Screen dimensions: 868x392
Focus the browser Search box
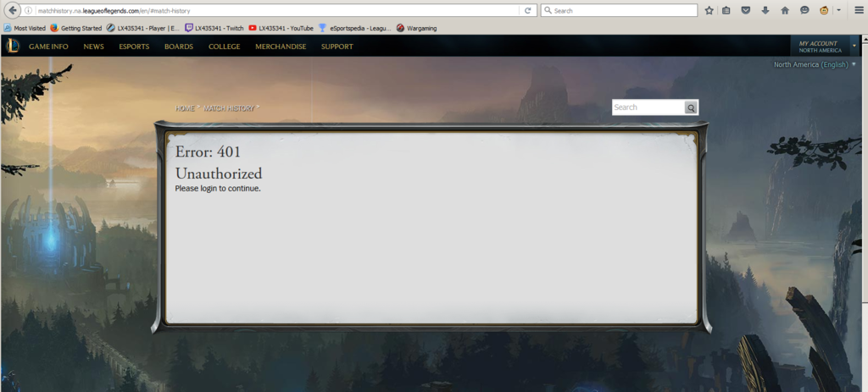(619, 10)
